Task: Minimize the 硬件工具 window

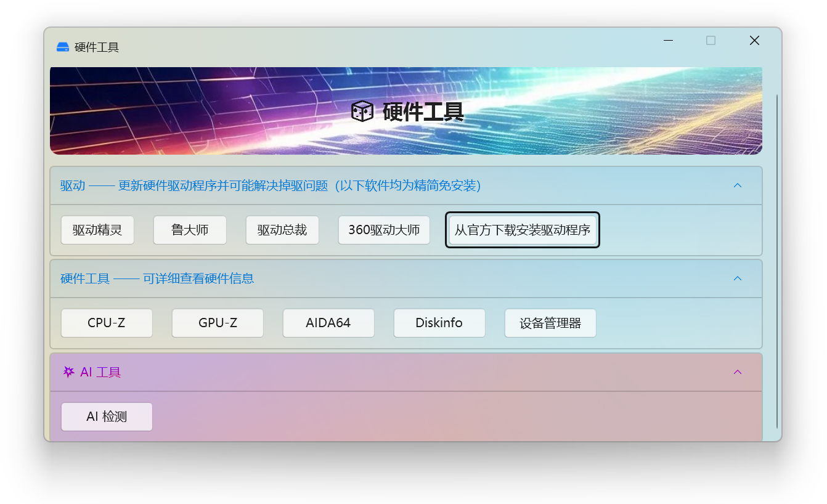Action: pos(668,41)
